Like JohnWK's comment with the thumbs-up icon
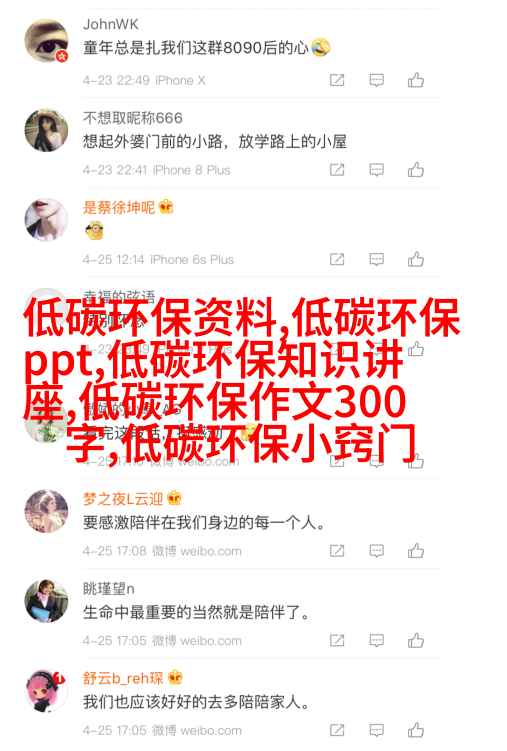The image size is (507, 751). [x=416, y=80]
